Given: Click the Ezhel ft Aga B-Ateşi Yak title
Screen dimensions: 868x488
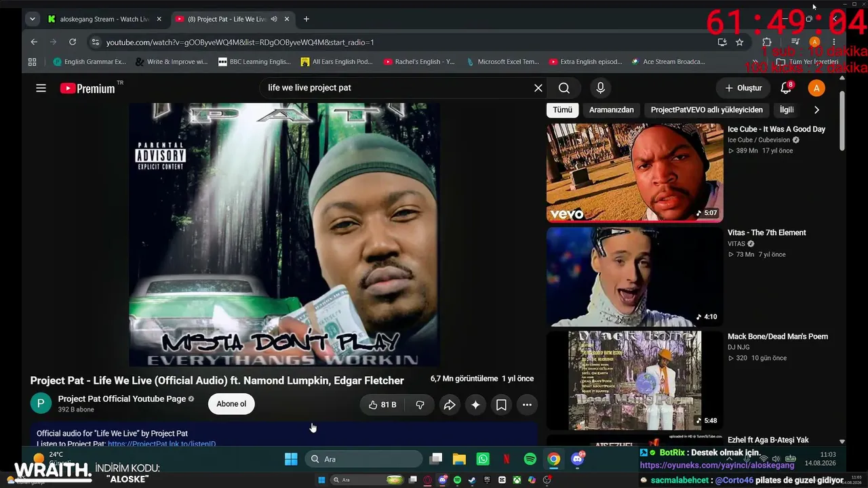Looking at the screenshot, I should (x=768, y=441).
